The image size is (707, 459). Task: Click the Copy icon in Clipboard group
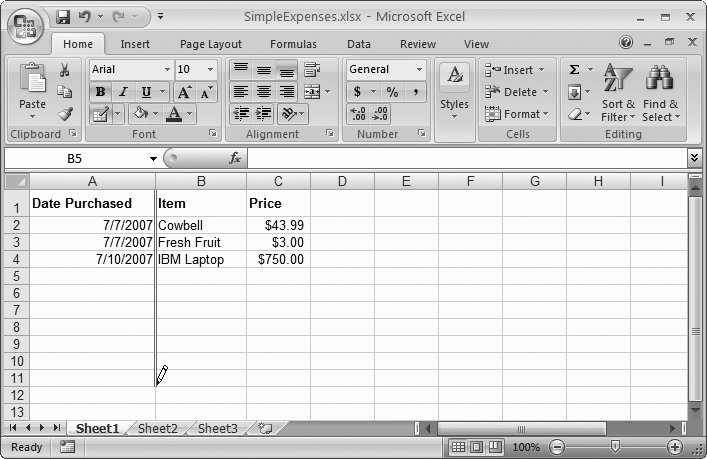[x=64, y=92]
